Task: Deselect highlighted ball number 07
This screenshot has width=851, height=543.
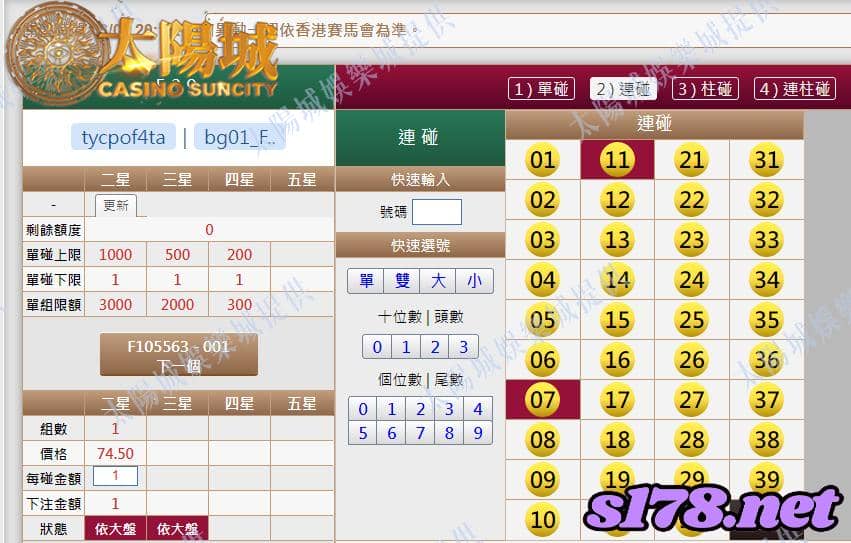Action: point(543,400)
